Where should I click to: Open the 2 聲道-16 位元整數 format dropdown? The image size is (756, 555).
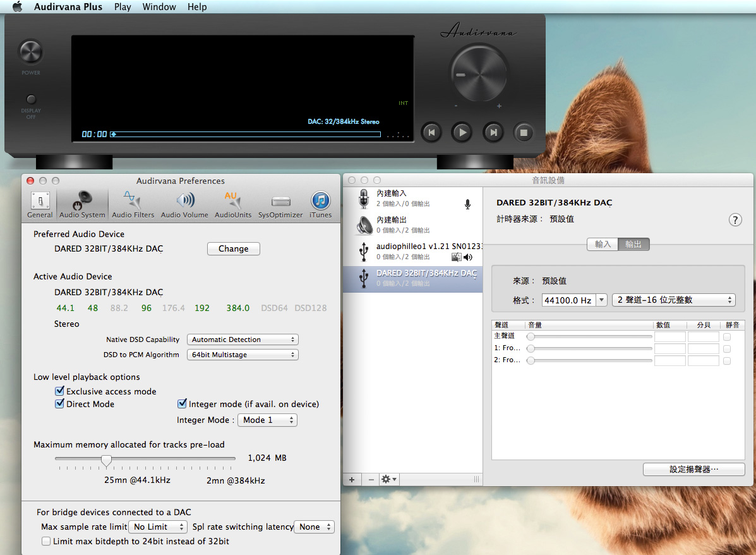click(673, 300)
